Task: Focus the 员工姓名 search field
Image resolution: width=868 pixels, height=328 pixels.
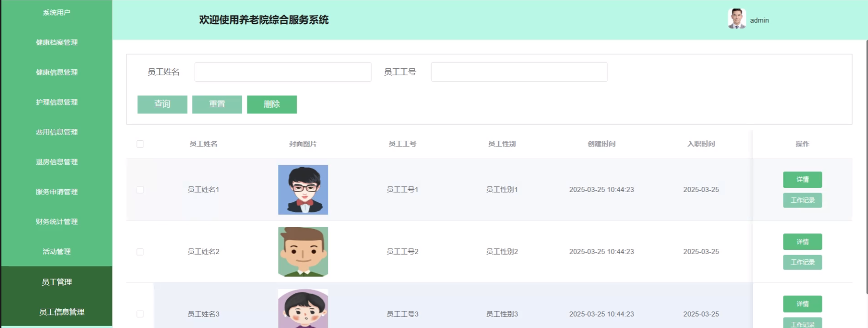Action: (283, 72)
